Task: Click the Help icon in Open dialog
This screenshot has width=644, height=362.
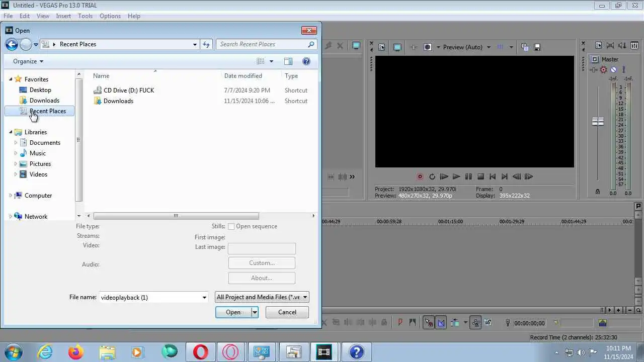Action: (x=306, y=61)
